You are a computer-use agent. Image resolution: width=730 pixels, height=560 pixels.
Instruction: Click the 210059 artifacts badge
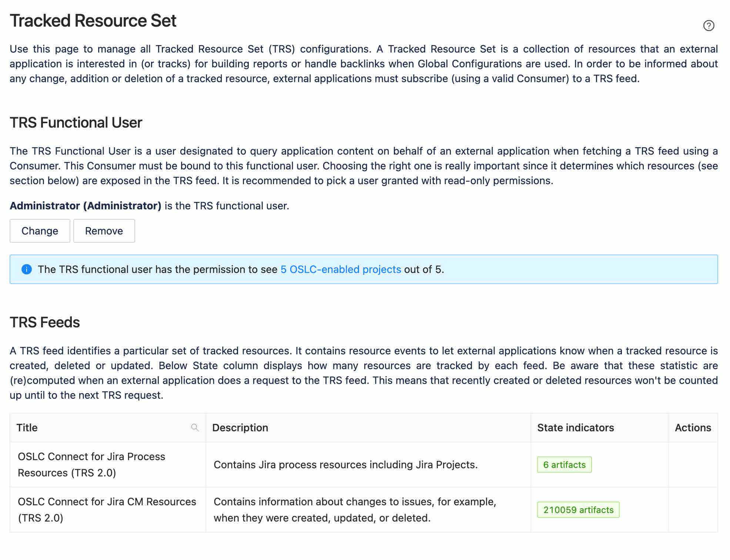coord(578,510)
